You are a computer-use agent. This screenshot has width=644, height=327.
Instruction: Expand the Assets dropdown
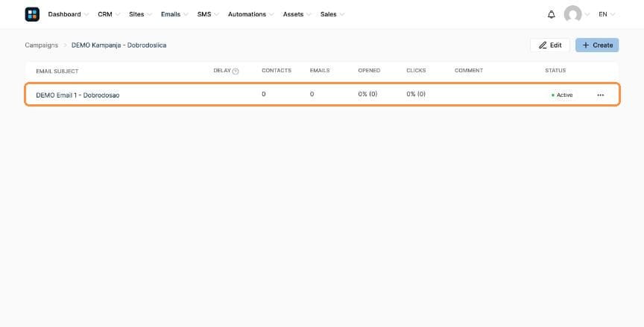(x=297, y=14)
